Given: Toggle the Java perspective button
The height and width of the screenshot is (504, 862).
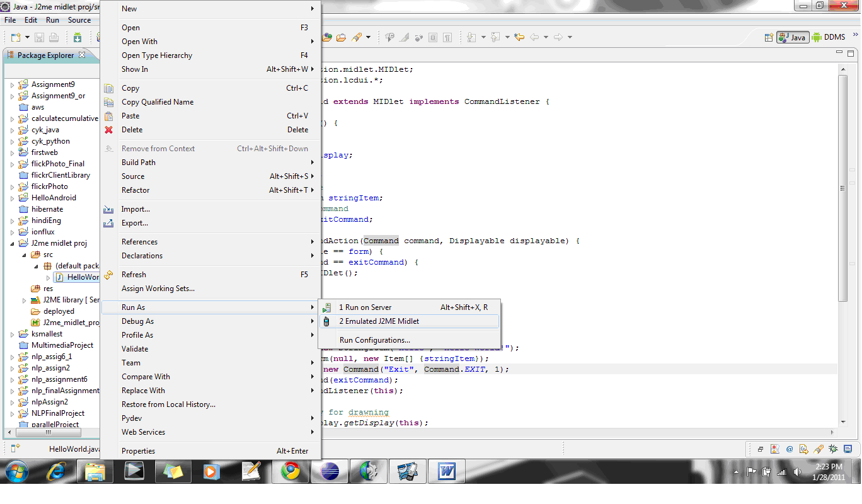Looking at the screenshot, I should click(x=792, y=37).
